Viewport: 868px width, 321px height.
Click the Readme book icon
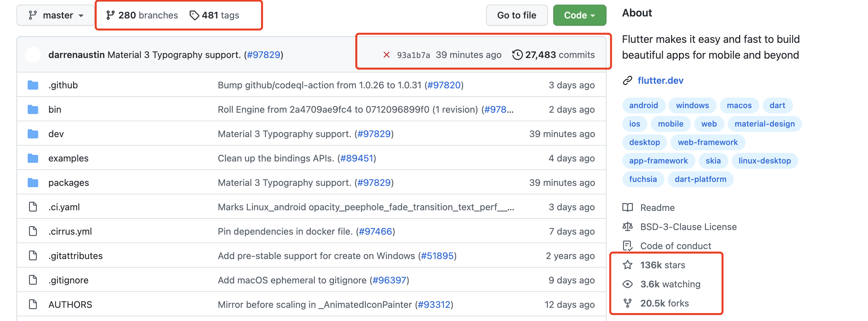click(x=627, y=207)
